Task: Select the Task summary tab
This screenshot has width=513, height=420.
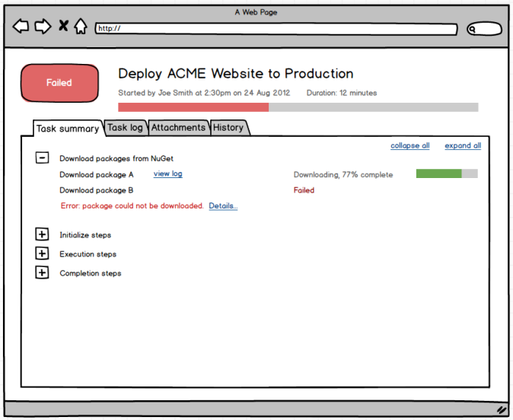Action: point(68,129)
